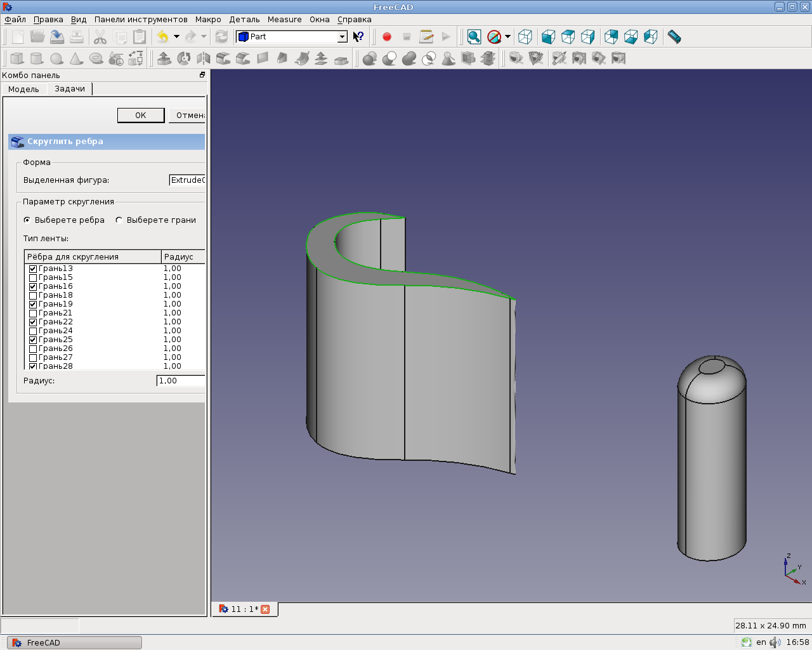Open the macro editor notepad icon
The height and width of the screenshot is (650, 812).
426,37
